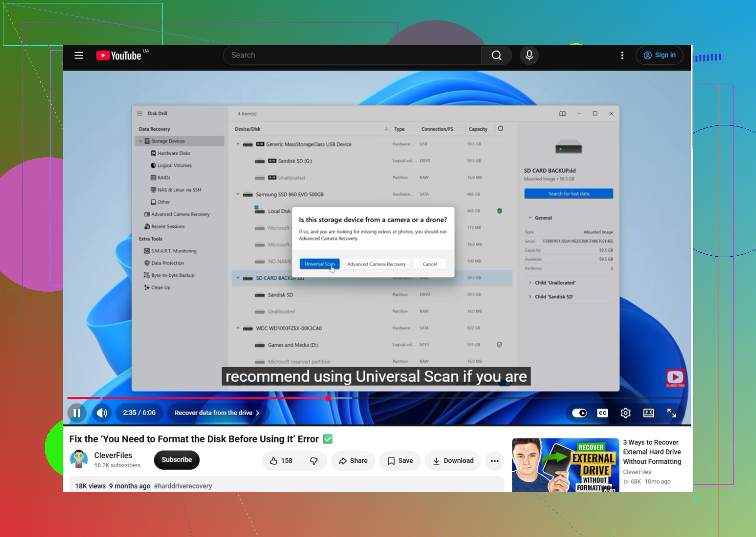This screenshot has height=537, width=756.
Task: Open the Recover External Hard Drive thumbnail
Action: tap(566, 465)
